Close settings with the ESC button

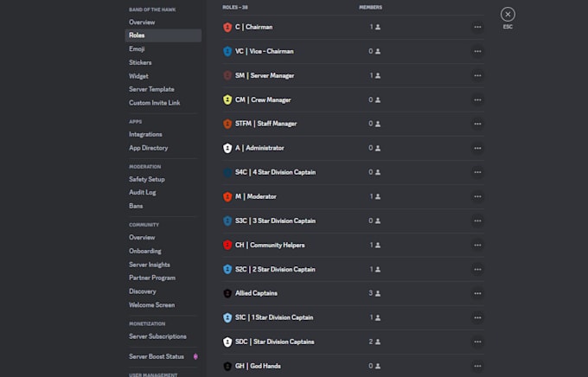click(x=508, y=15)
